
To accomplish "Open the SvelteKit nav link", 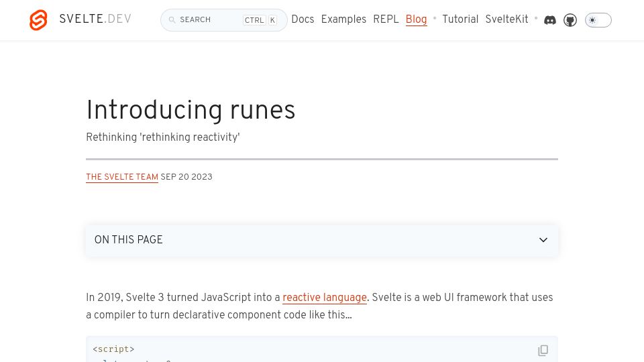I will click(506, 19).
